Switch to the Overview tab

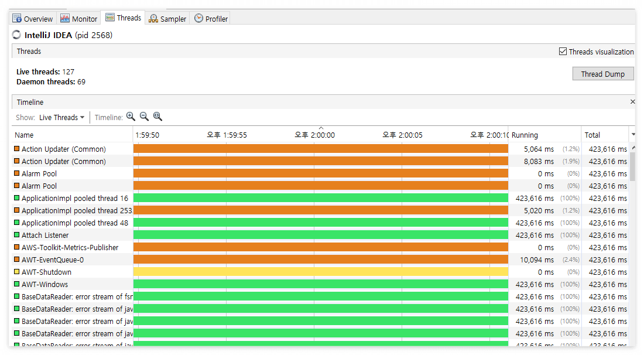pos(33,19)
